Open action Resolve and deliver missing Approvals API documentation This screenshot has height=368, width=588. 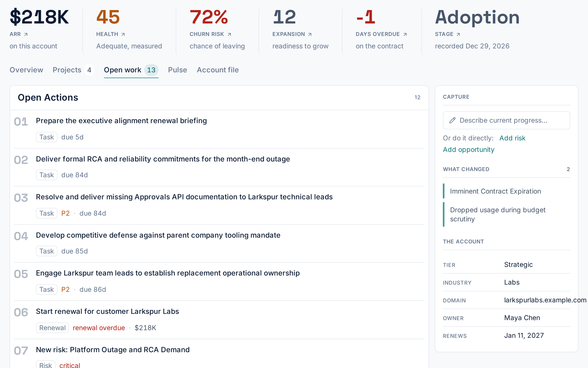(184, 197)
